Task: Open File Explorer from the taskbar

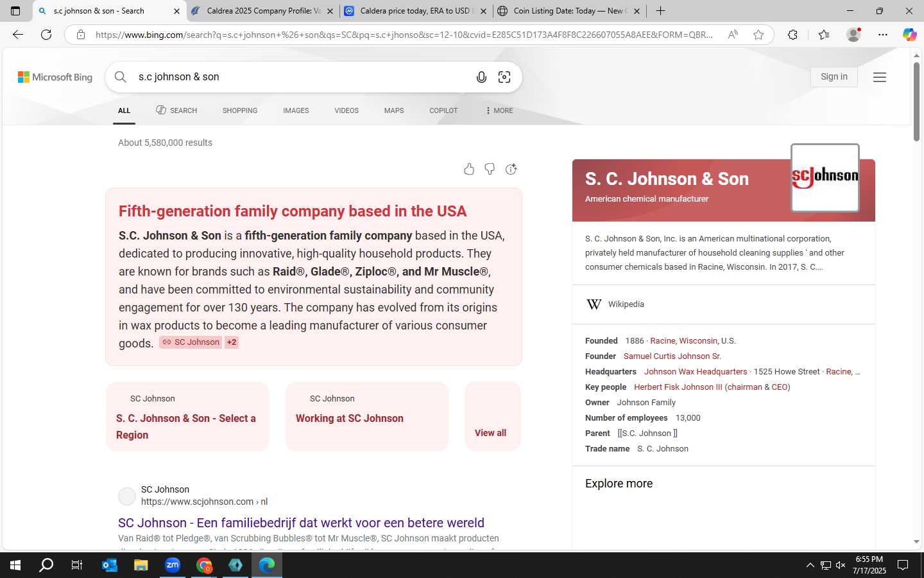Action: click(141, 565)
